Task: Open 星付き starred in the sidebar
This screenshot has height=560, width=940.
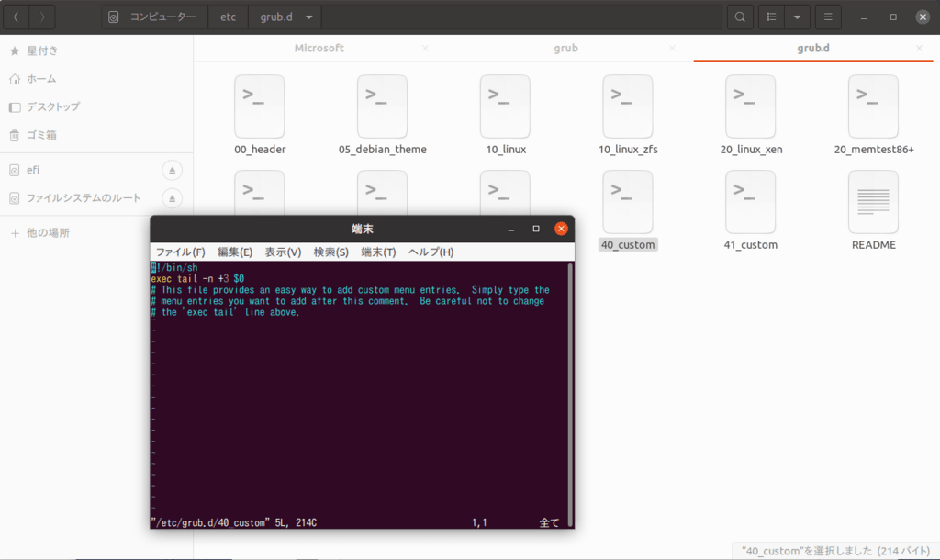Action: [95, 51]
